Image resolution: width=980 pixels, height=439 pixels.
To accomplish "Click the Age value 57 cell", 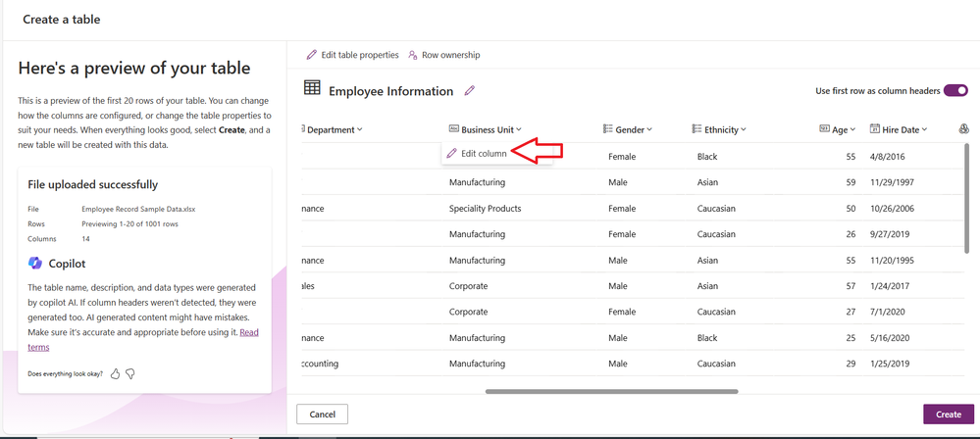I will pos(851,286).
